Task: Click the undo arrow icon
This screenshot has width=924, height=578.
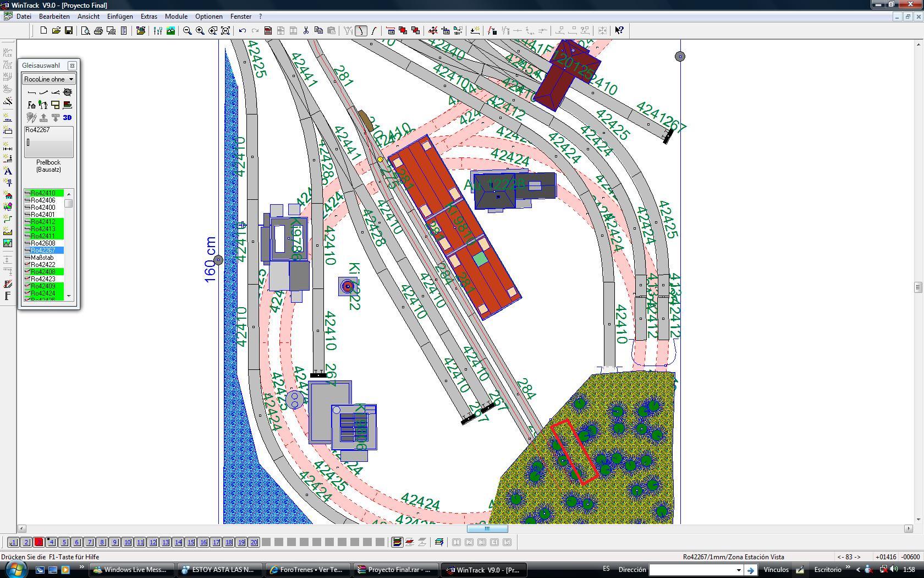Action: point(242,31)
